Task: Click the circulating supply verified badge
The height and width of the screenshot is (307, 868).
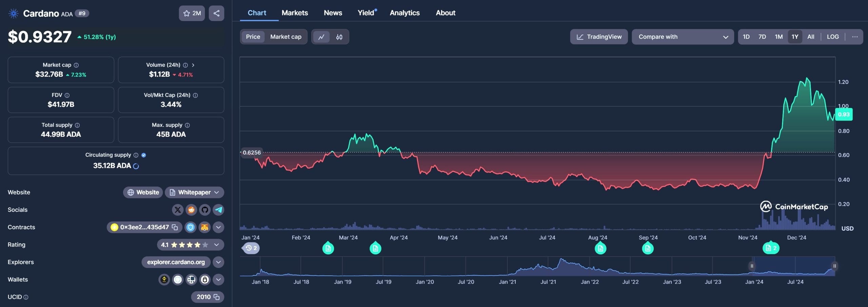Action: pos(144,155)
